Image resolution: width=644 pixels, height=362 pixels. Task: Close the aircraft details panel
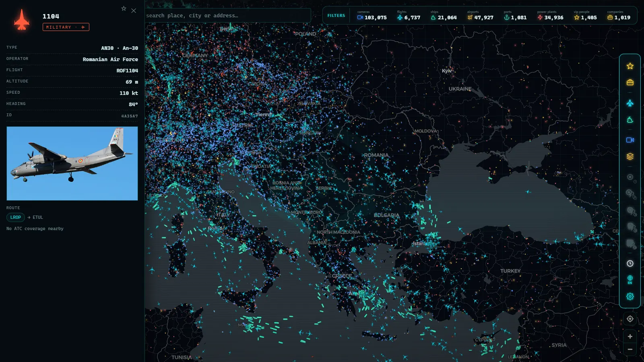tap(134, 11)
